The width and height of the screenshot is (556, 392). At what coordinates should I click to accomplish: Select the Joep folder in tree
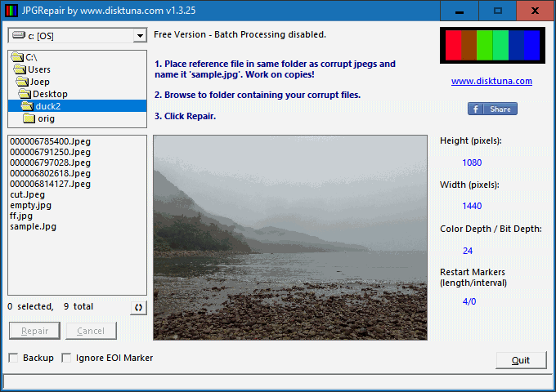pyautogui.click(x=40, y=82)
